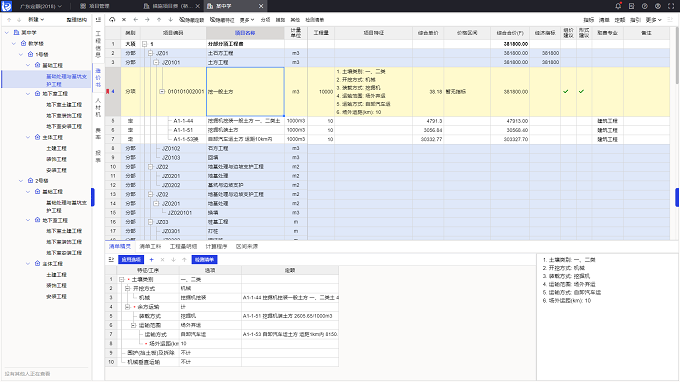Screen dimensions: 680x382
Task: Collapse the 2号楼 tree node
Action: 20,180
